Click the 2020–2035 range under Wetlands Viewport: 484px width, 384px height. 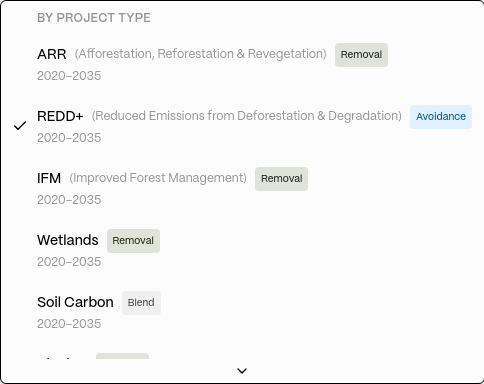[69, 262]
